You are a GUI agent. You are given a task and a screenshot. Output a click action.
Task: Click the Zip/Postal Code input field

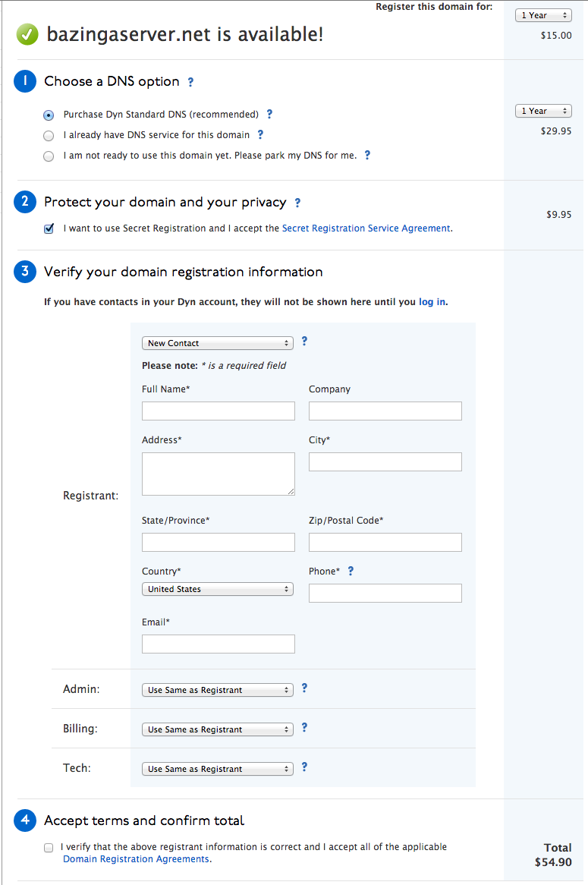[385, 543]
